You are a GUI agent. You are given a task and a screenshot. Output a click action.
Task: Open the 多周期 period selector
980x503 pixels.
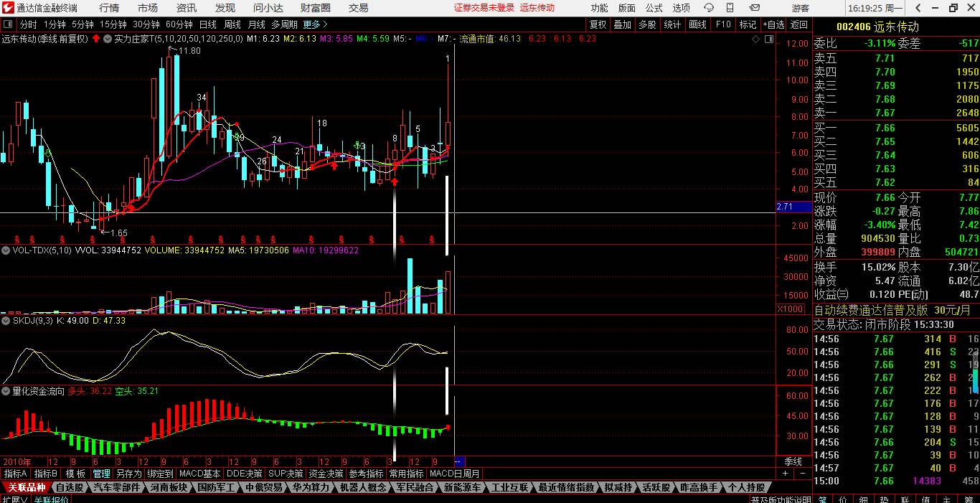[x=284, y=24]
